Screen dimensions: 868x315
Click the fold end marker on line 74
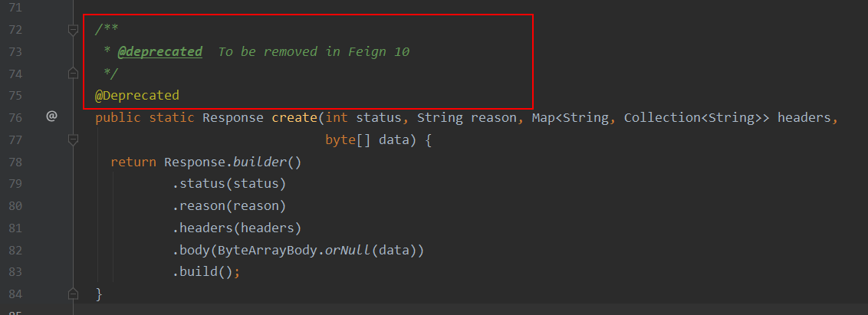click(73, 73)
